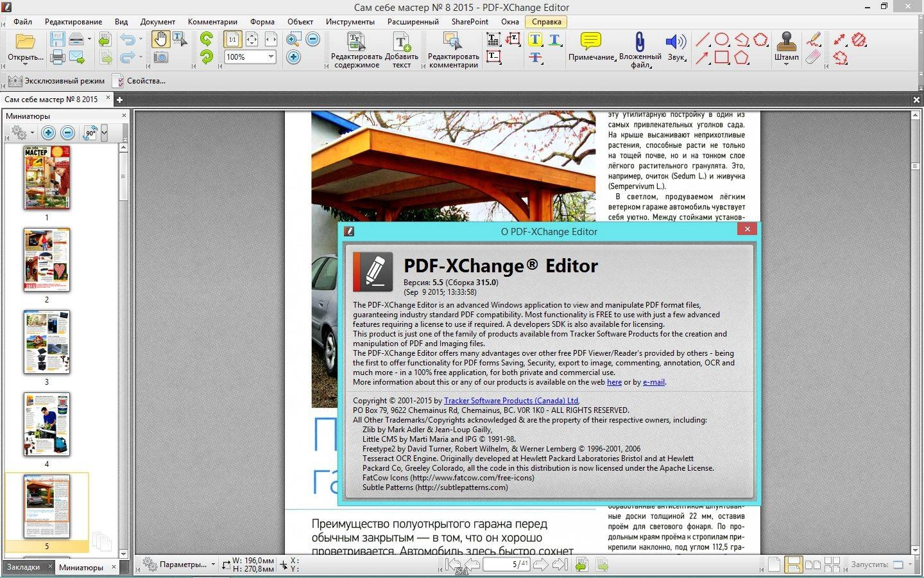Image resolution: width=924 pixels, height=578 pixels.
Task: Select the Strikeout text tool
Action: click(x=535, y=57)
